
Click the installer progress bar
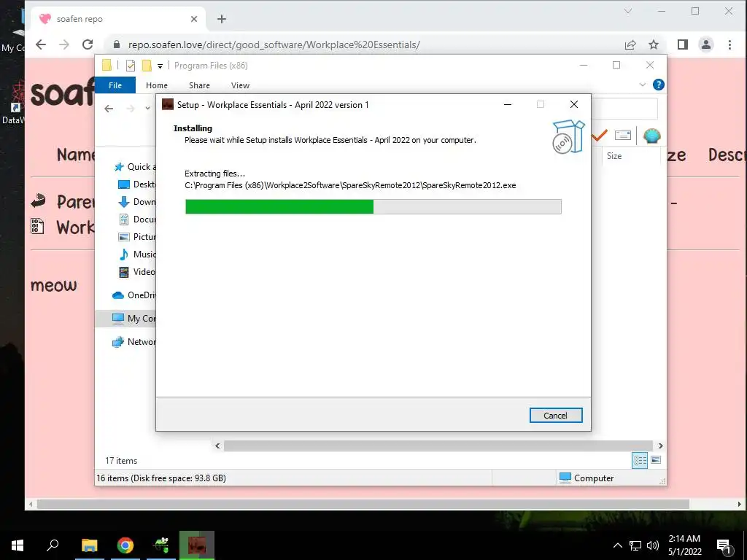(373, 206)
